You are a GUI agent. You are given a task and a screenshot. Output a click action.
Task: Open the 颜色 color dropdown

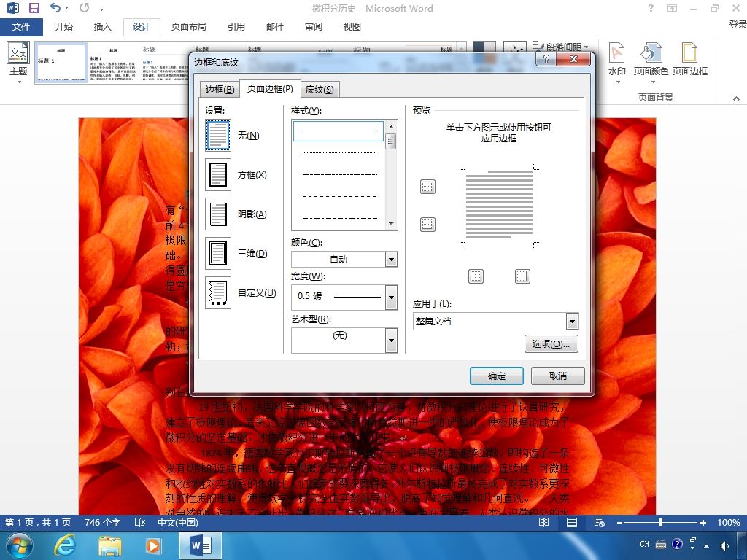[x=391, y=260]
